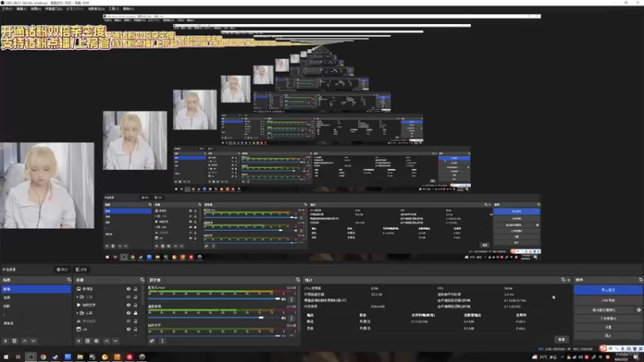The height and width of the screenshot is (362, 644).
Task: Click the Exit button in Controls
Action: (608, 335)
